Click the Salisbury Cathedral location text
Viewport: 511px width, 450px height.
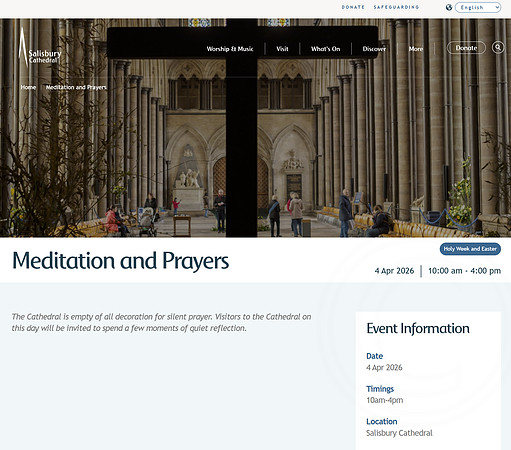[399, 433]
